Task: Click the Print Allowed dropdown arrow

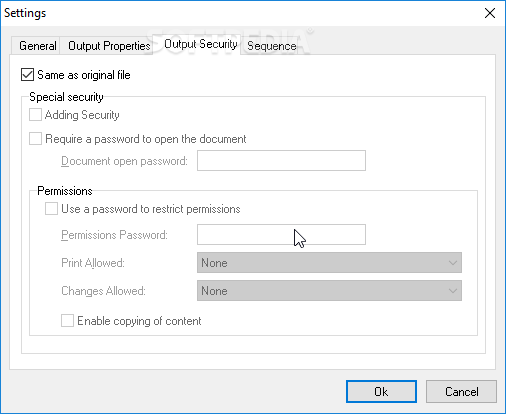Action: pyautogui.click(x=453, y=263)
